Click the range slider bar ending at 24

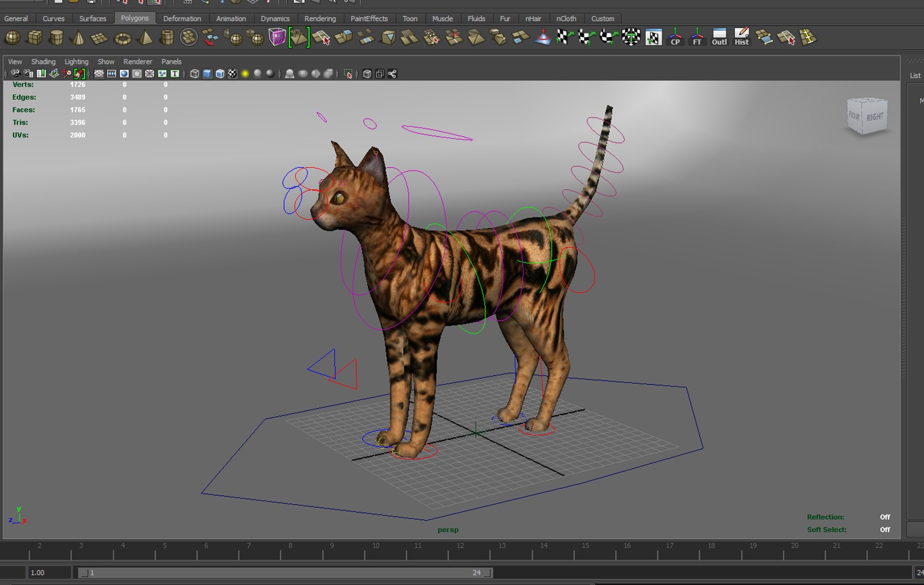click(x=285, y=573)
